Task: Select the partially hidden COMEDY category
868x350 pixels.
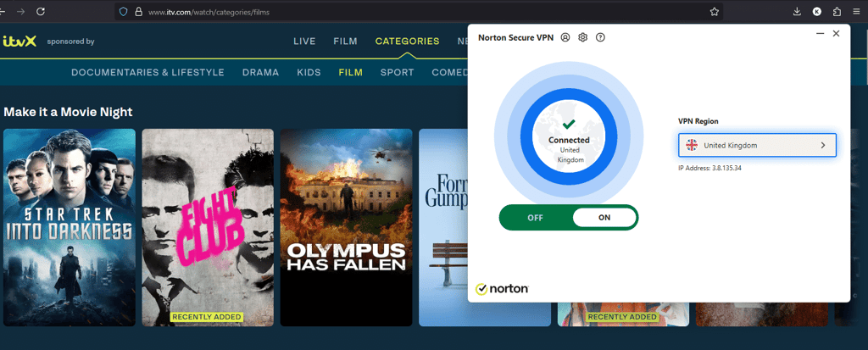Action: (449, 73)
